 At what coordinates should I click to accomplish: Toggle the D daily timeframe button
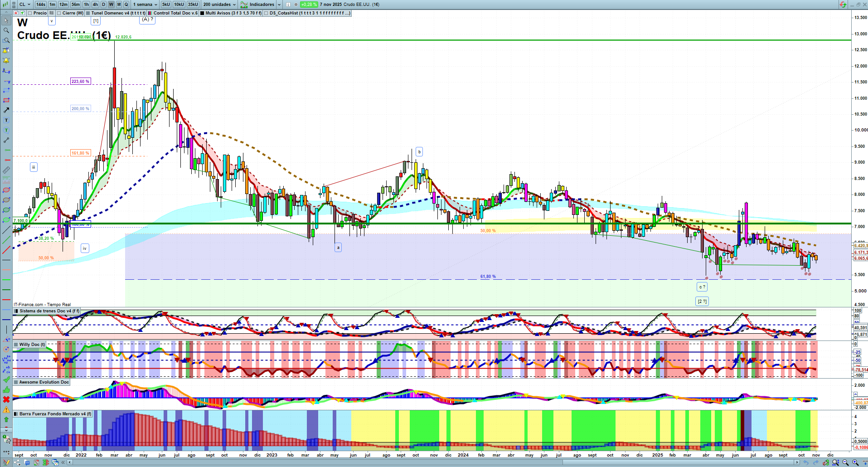pyautogui.click(x=103, y=5)
